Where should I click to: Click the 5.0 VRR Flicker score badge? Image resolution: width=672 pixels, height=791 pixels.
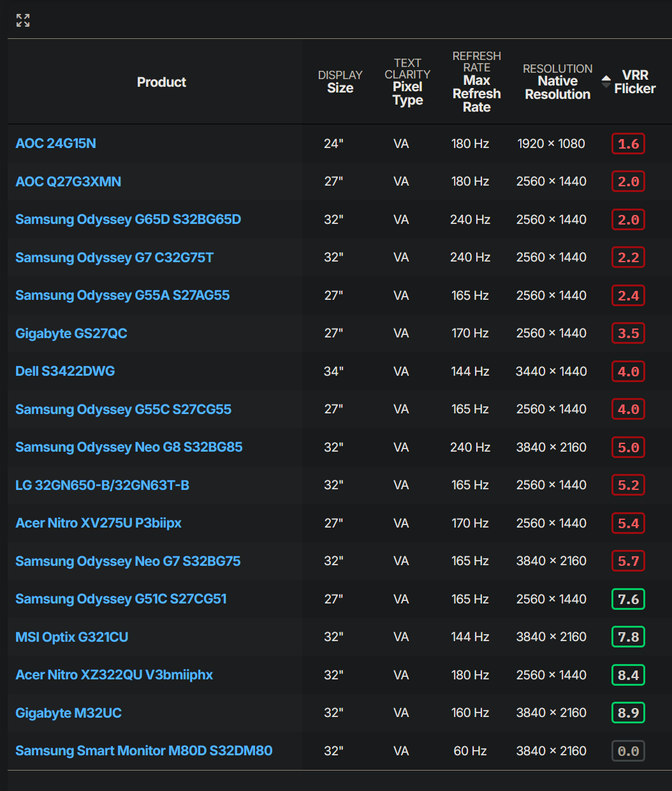point(628,447)
